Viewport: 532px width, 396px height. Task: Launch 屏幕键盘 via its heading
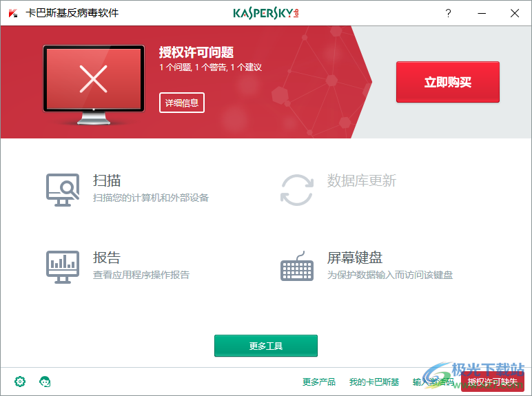(355, 258)
